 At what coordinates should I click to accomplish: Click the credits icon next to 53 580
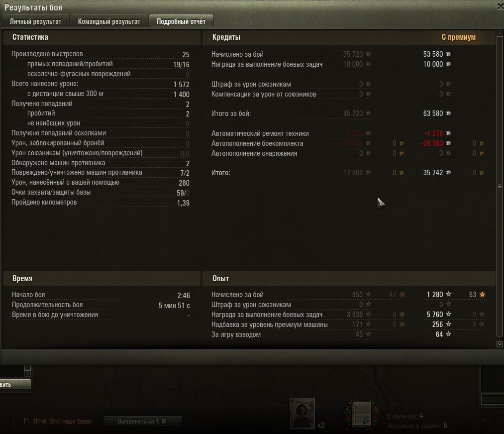(x=448, y=54)
